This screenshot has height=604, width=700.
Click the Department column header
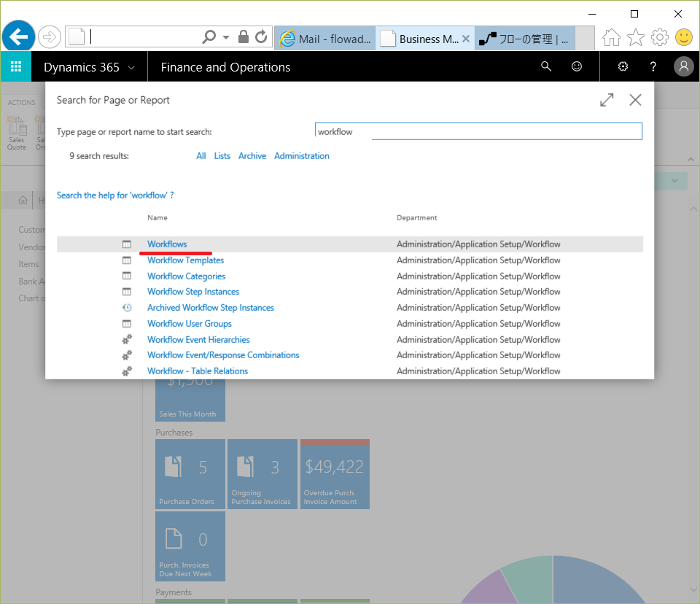[x=416, y=217]
